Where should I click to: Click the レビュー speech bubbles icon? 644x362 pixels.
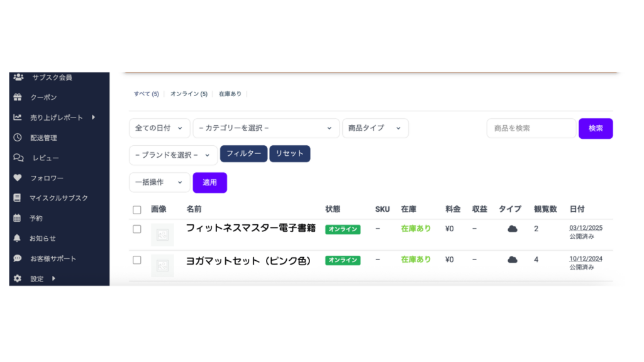[18, 158]
